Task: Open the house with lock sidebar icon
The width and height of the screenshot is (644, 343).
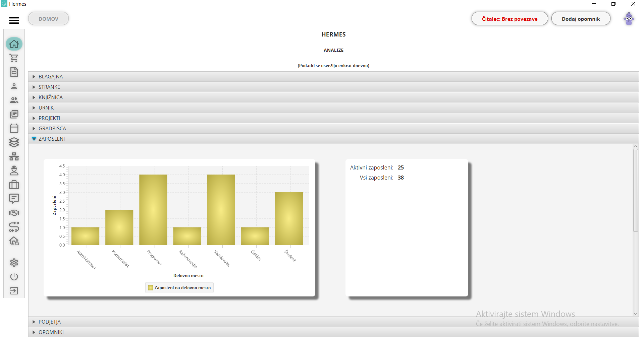Action: click(x=14, y=241)
